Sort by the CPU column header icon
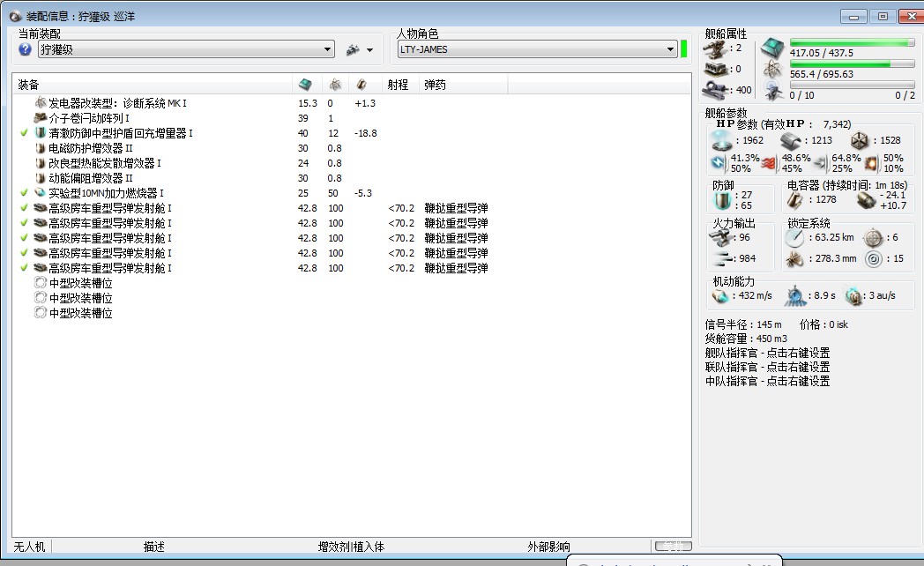 point(305,85)
